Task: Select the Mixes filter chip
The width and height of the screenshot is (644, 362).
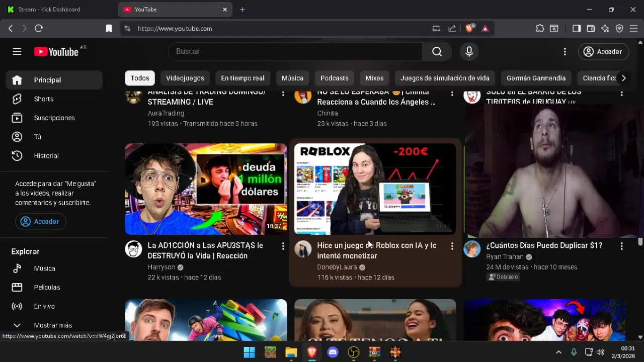Action: 374,78
